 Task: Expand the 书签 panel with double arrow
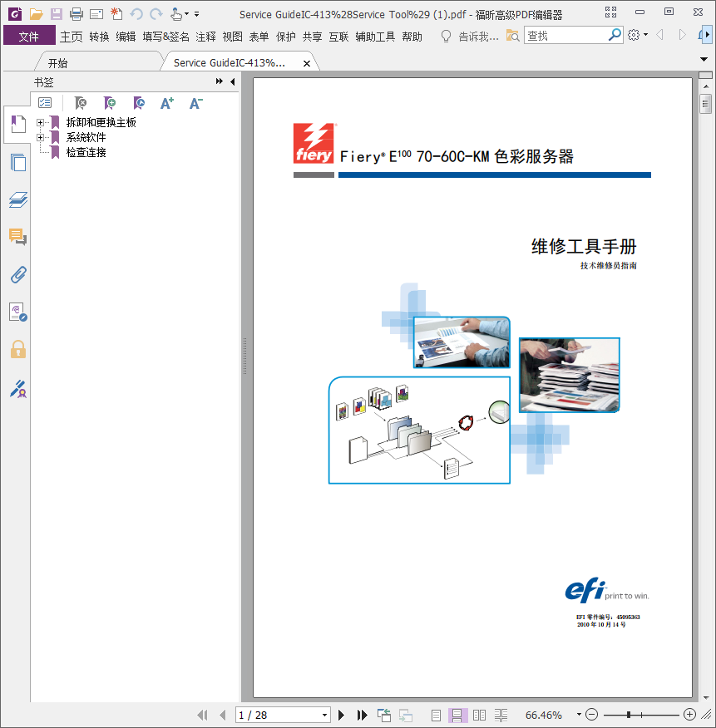219,81
